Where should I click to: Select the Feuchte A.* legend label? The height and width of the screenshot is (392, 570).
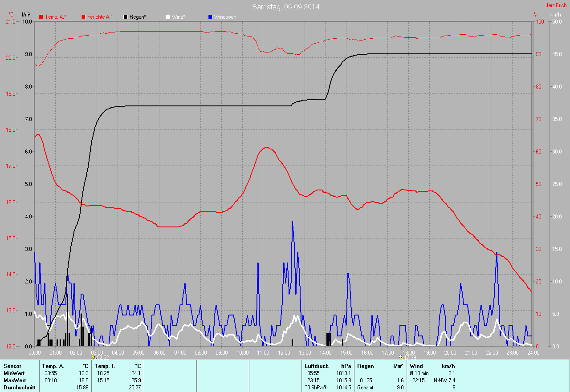(x=99, y=17)
